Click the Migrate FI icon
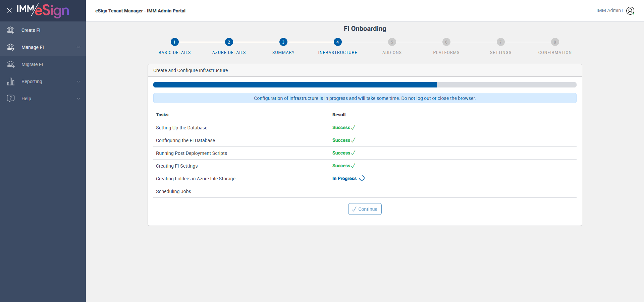This screenshot has width=644, height=302. pyautogui.click(x=11, y=64)
